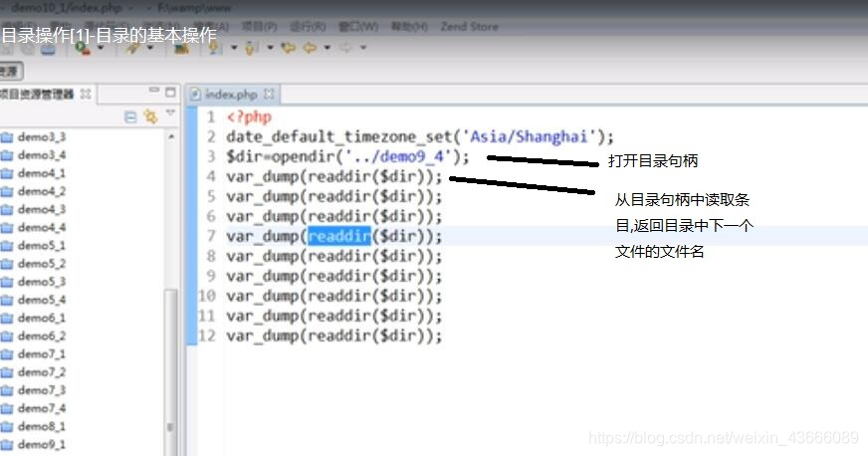Screen dimensions: 868x456
Task: Open the Run External Tools dropdown arrow
Action: [x=101, y=48]
